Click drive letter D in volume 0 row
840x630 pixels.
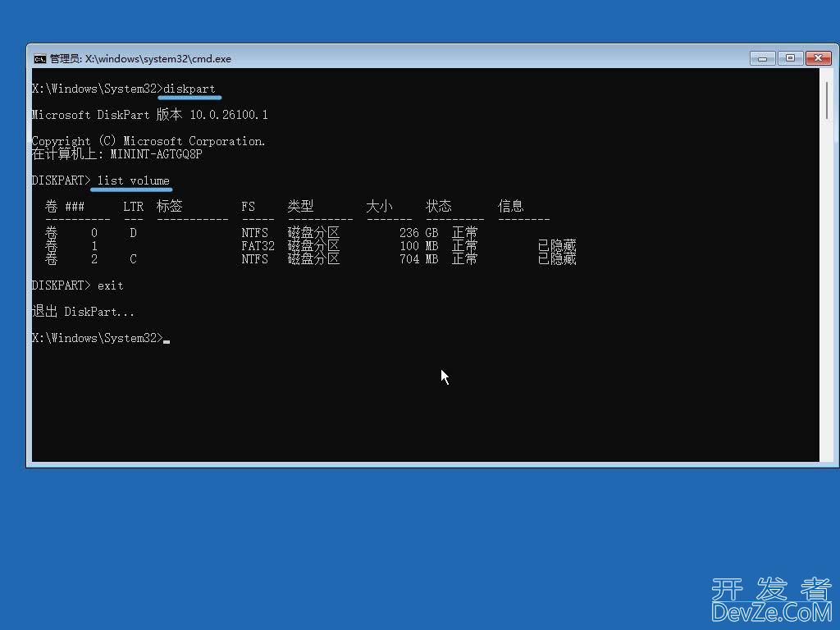pos(134,233)
